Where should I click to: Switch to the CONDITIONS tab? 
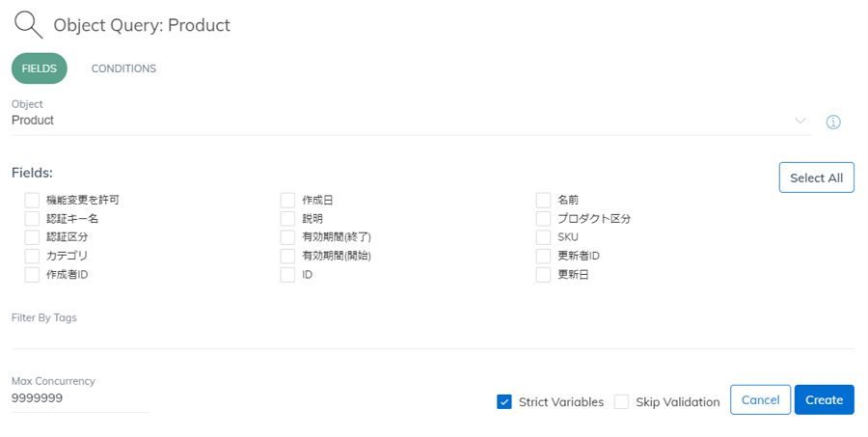(x=123, y=68)
